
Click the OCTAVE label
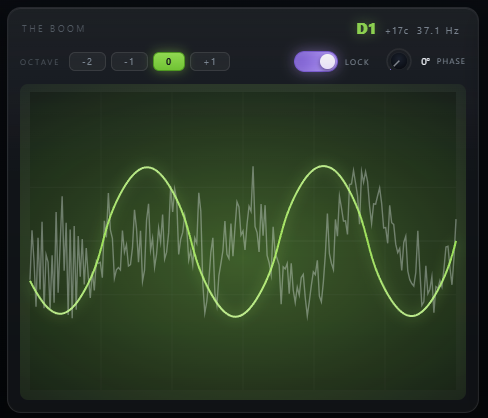tap(39, 62)
